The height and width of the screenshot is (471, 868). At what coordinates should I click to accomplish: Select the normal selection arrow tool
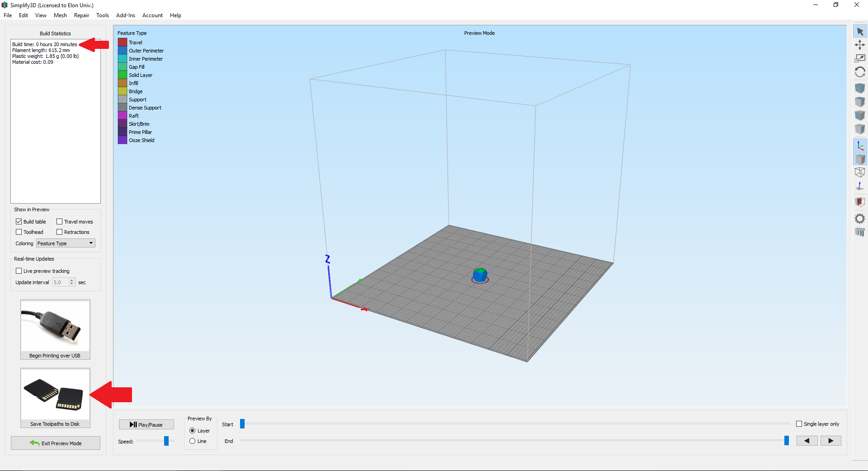tap(860, 32)
